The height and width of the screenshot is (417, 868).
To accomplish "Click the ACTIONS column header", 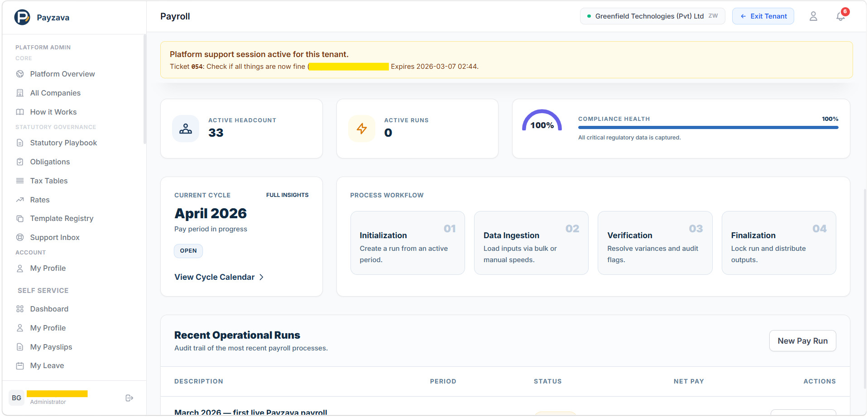I will [x=820, y=381].
